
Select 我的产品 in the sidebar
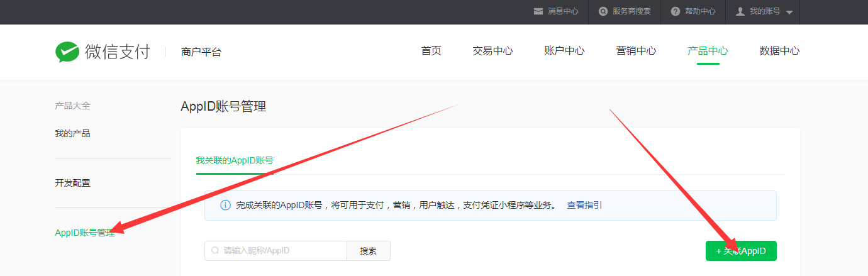tap(72, 133)
